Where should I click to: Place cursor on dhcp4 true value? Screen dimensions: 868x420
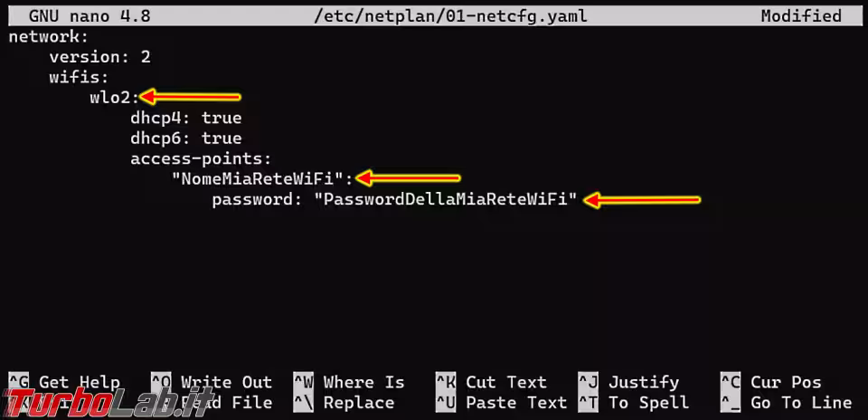point(222,118)
